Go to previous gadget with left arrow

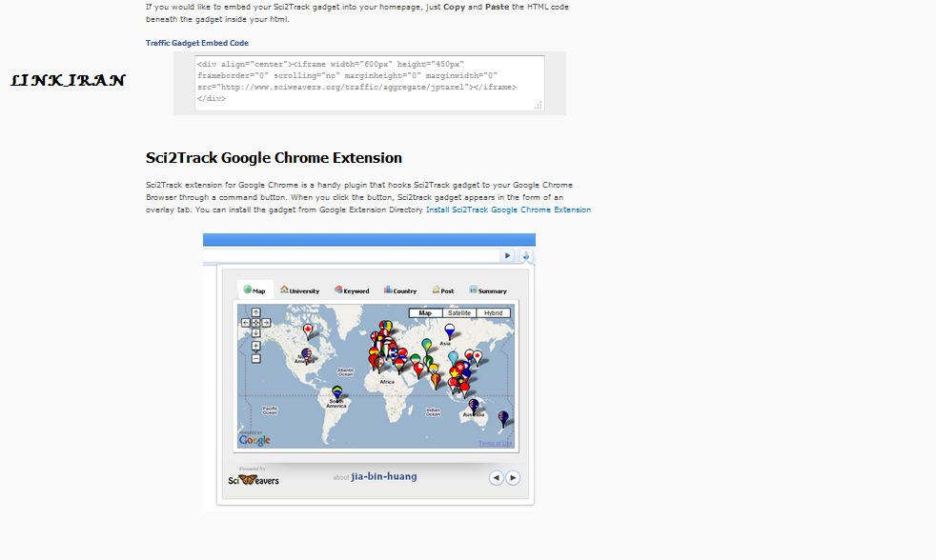(x=496, y=478)
